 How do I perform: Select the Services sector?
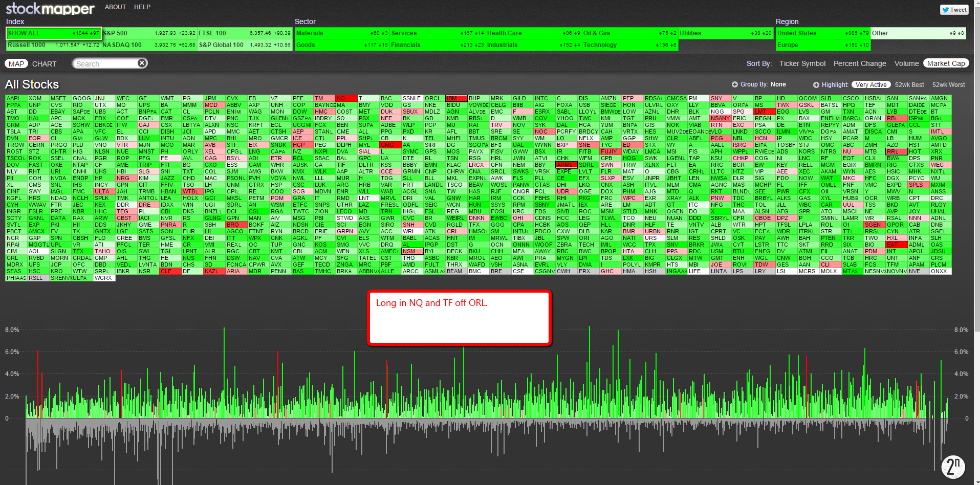[438, 33]
